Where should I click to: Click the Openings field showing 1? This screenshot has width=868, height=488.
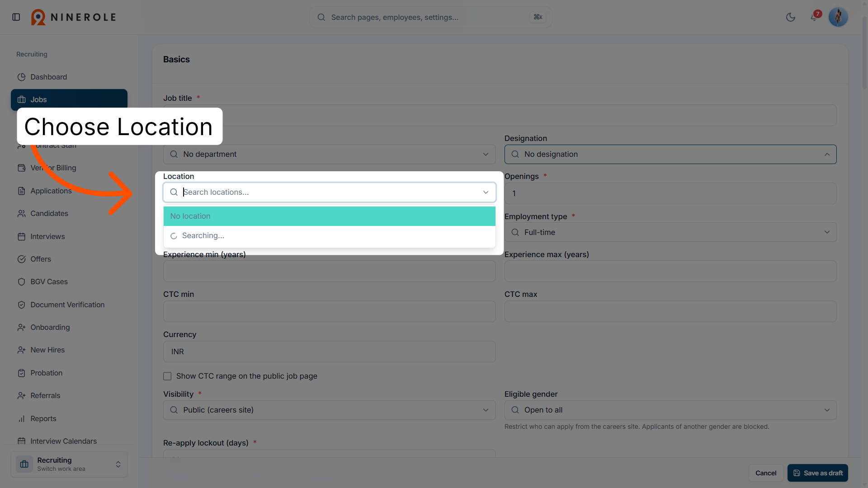(670, 193)
